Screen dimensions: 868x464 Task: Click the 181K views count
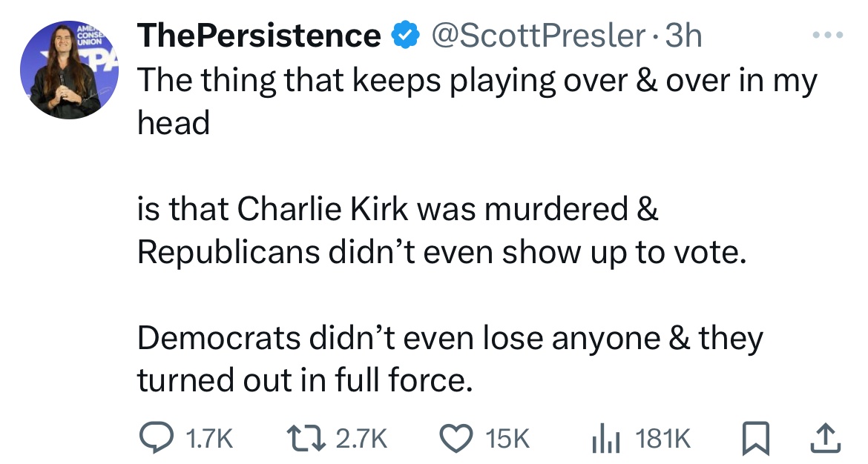tap(662, 440)
